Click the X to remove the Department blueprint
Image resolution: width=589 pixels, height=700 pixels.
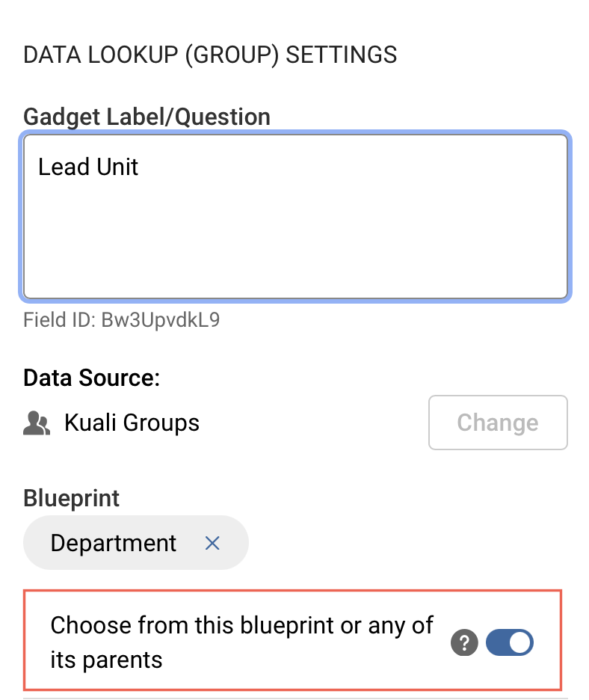click(x=212, y=543)
